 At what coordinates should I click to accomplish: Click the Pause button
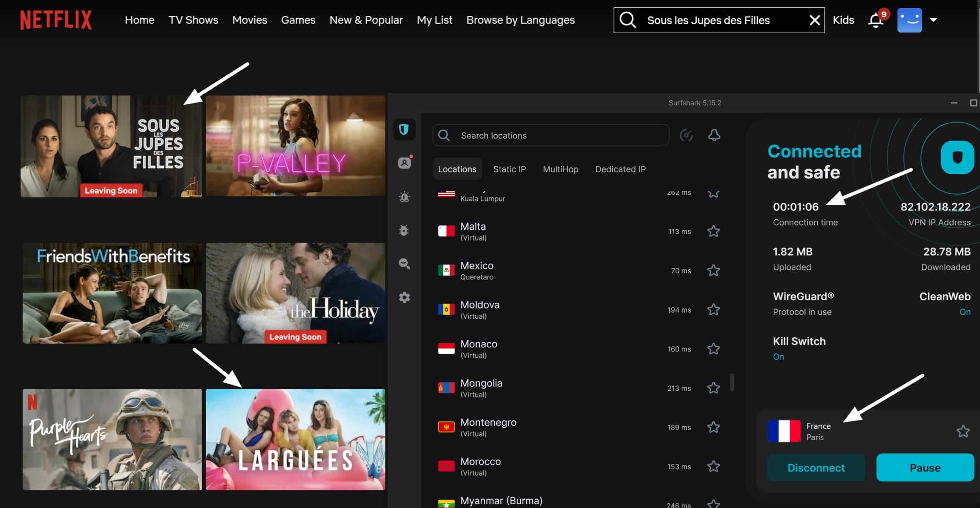click(925, 467)
